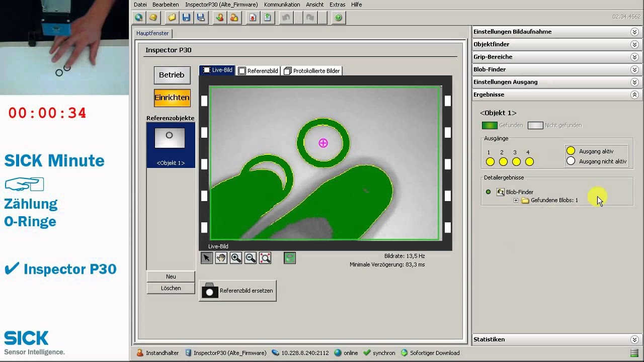Click the green list icon at status bar end

pyautogui.click(x=634, y=353)
